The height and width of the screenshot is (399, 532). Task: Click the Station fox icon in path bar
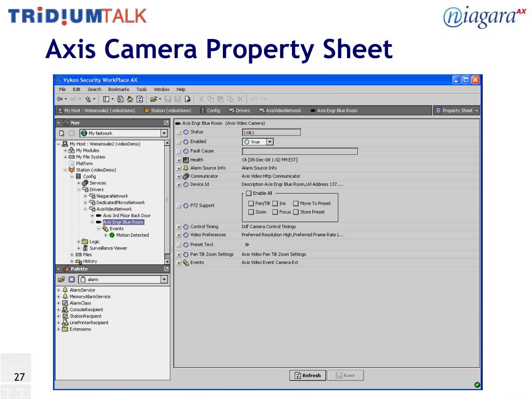(x=147, y=111)
